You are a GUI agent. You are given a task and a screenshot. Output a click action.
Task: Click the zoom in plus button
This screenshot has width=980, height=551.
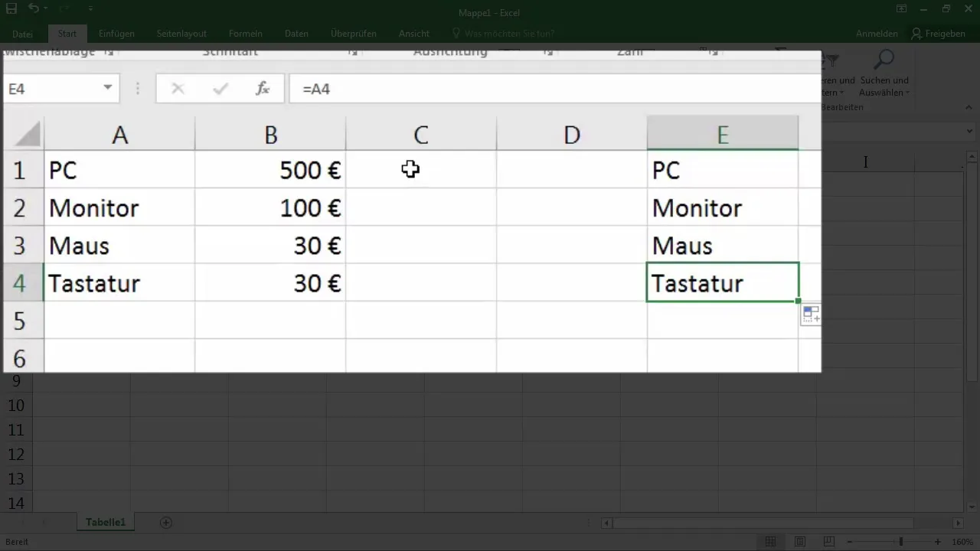click(x=938, y=542)
